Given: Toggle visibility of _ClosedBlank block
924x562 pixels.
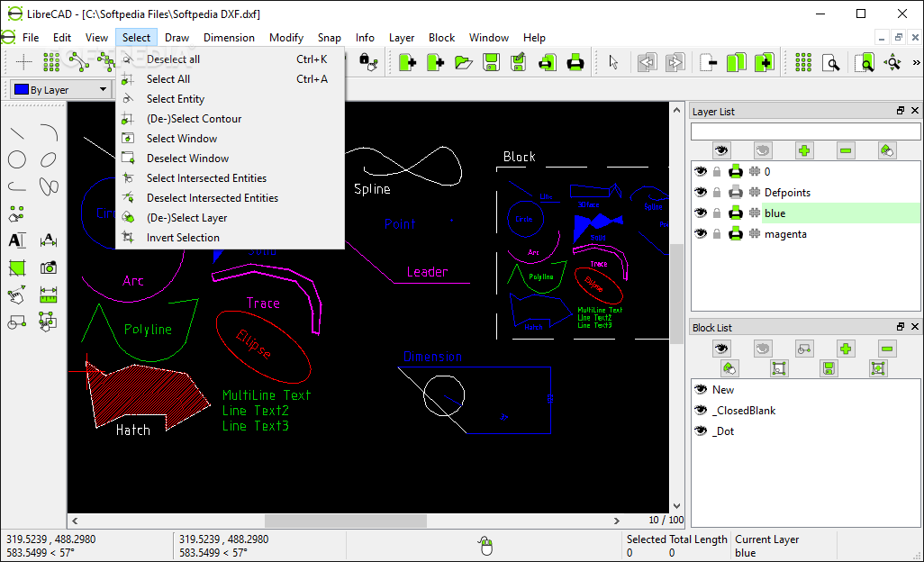Looking at the screenshot, I should [700, 410].
